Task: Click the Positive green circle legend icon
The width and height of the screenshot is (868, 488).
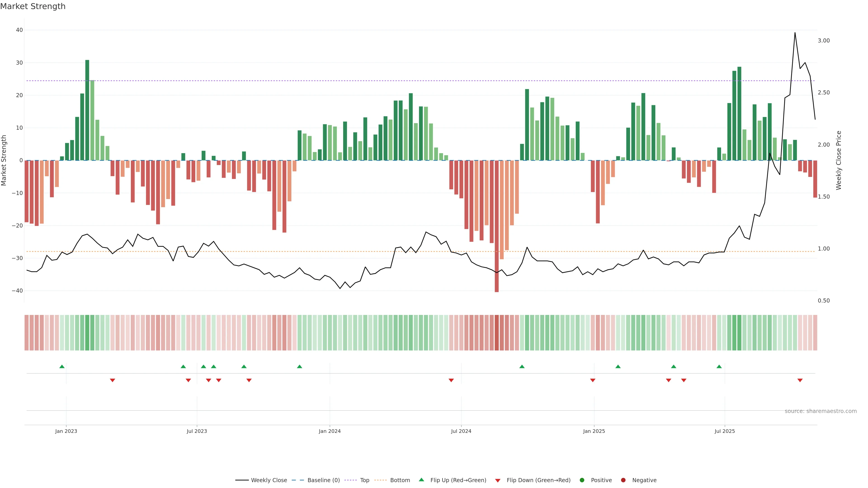Action: (582, 480)
